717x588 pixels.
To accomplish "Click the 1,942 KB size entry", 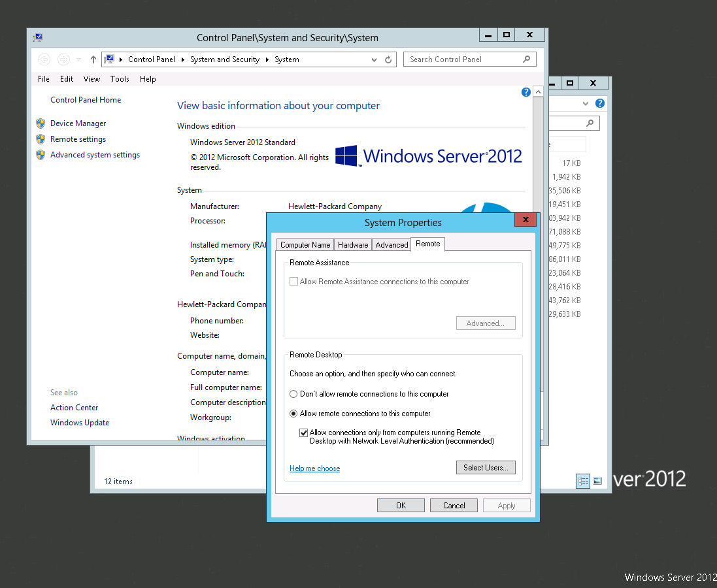I will (x=566, y=177).
